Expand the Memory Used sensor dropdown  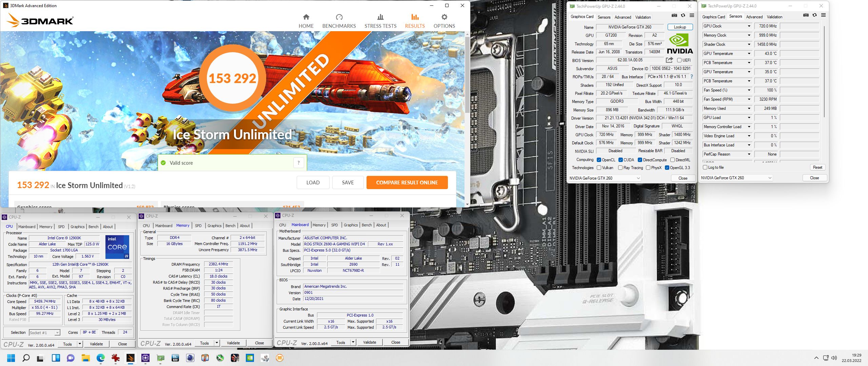(749, 108)
